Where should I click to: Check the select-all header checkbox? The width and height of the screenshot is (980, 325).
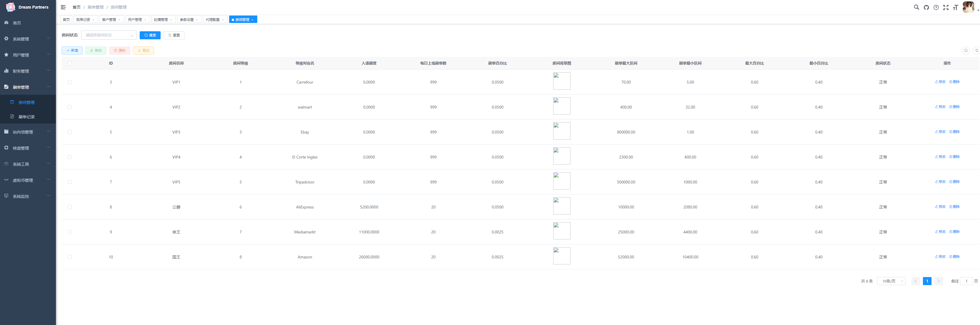point(70,63)
